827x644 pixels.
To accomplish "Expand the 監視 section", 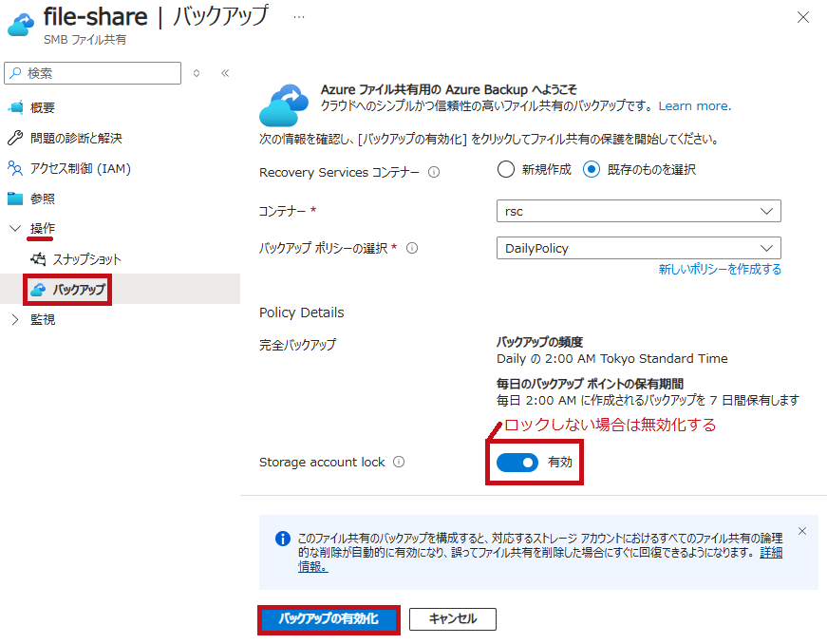I will [x=15, y=320].
